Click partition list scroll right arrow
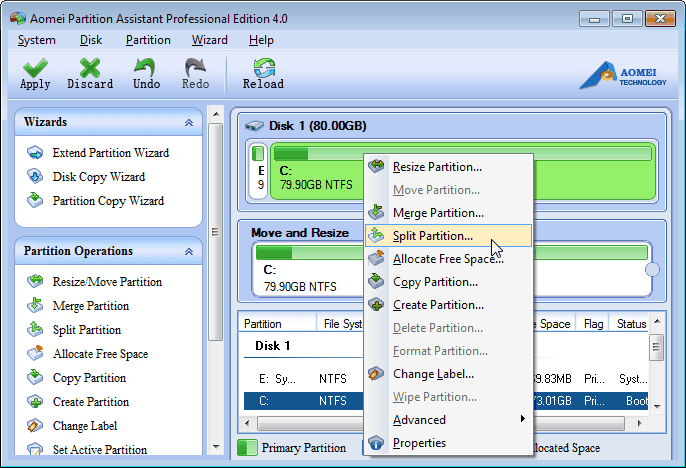This screenshot has height=468, width=686. click(640, 423)
